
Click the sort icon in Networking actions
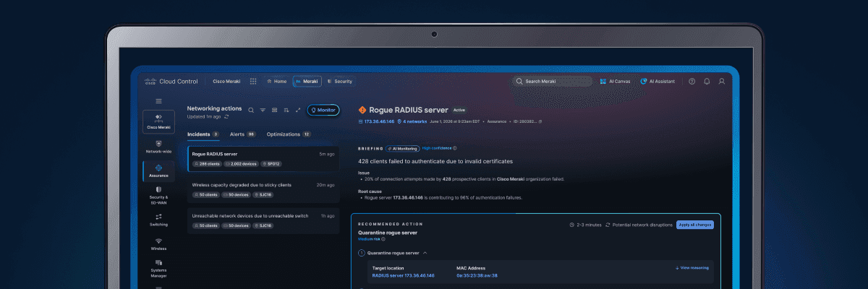point(286,111)
